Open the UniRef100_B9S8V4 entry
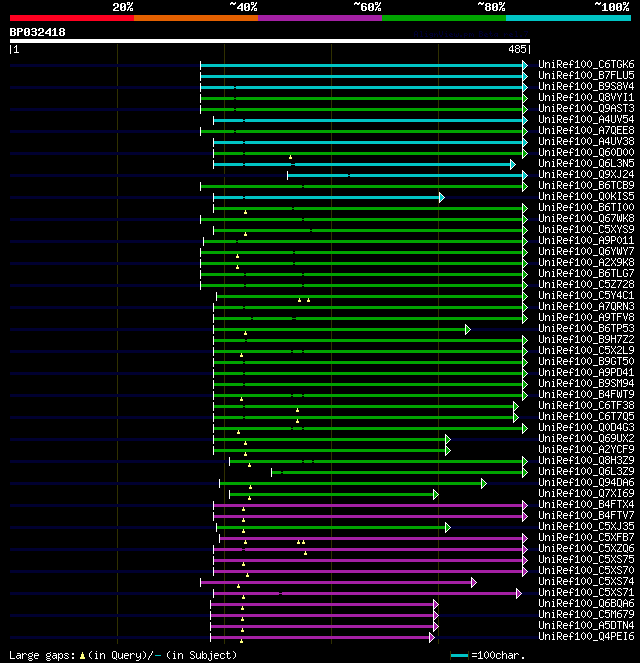This screenshot has height=663, width=640. click(586, 86)
